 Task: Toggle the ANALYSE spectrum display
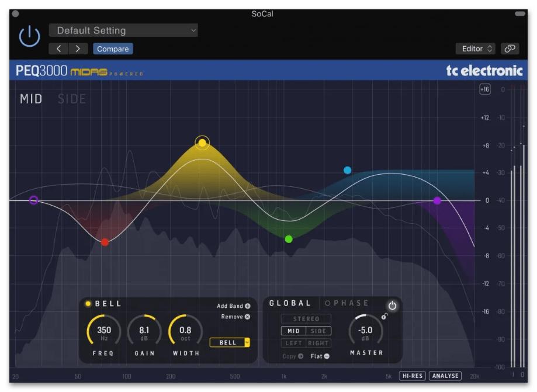tap(445, 376)
